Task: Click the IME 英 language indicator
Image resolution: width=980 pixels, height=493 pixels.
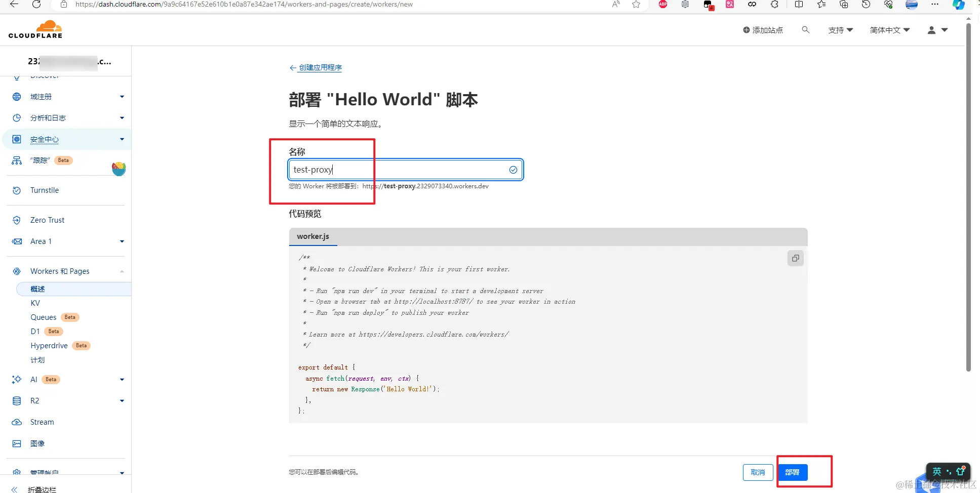Action: [937, 471]
